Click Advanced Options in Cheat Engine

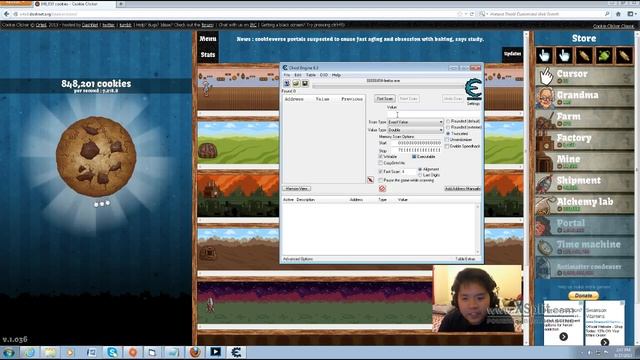(298, 259)
